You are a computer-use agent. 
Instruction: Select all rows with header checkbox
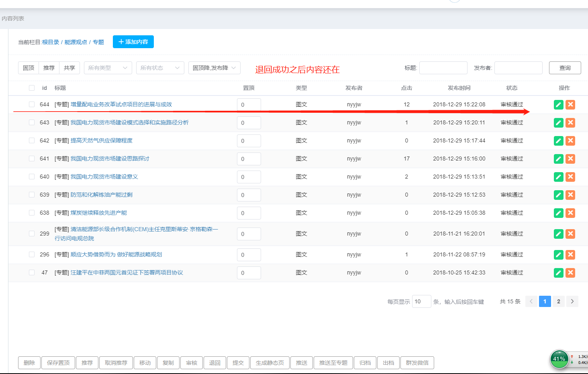click(x=32, y=88)
